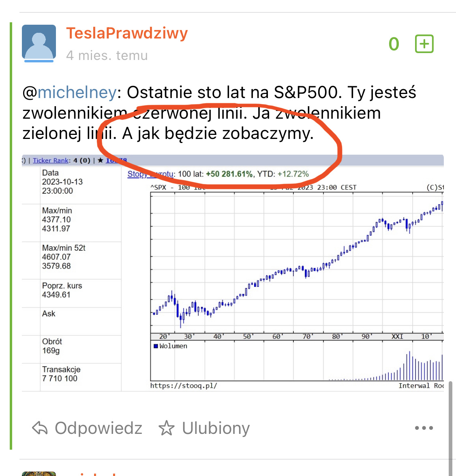Click the next commenter's avatar at bottom
The width and height of the screenshot is (456, 476).
[39, 473]
